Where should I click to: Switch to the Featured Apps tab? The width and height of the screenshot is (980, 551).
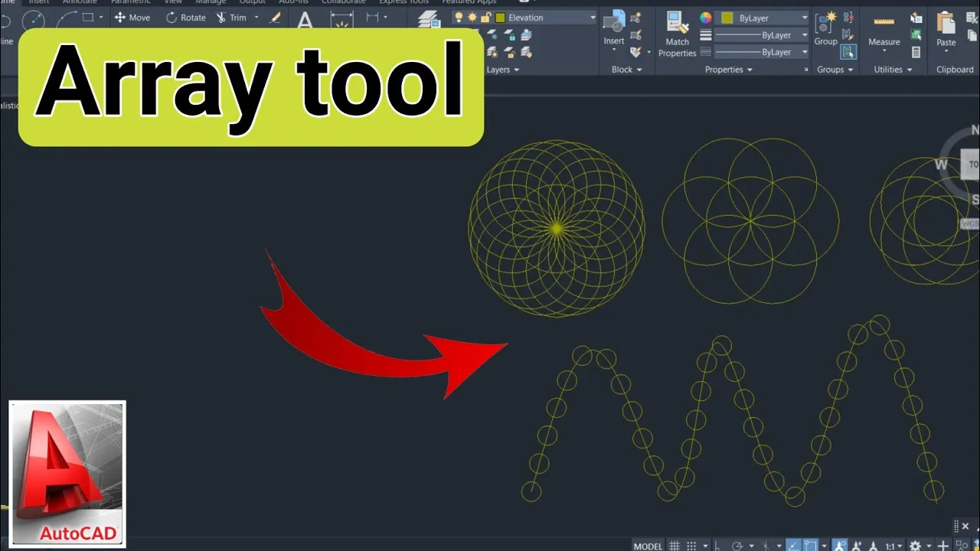469,2
